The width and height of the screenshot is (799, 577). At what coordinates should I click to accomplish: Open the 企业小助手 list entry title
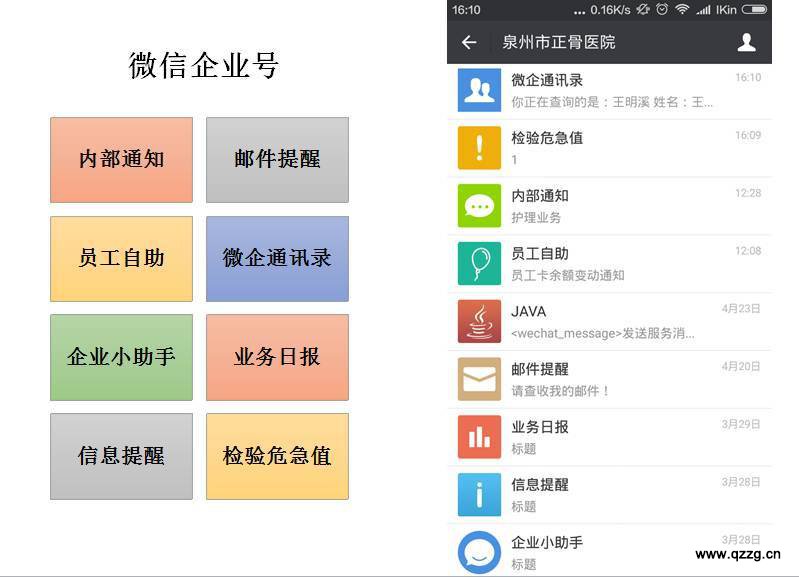click(x=547, y=542)
